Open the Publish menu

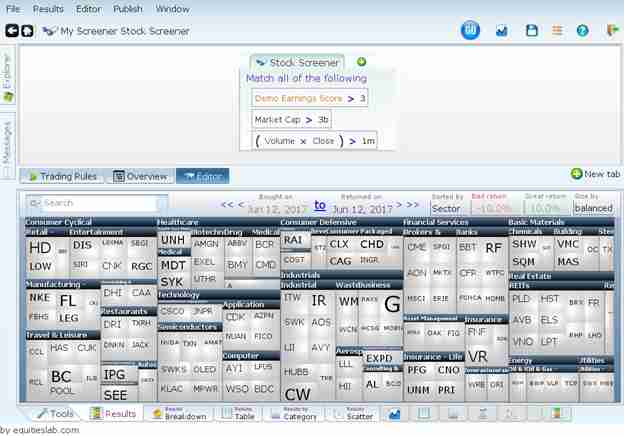128,9
